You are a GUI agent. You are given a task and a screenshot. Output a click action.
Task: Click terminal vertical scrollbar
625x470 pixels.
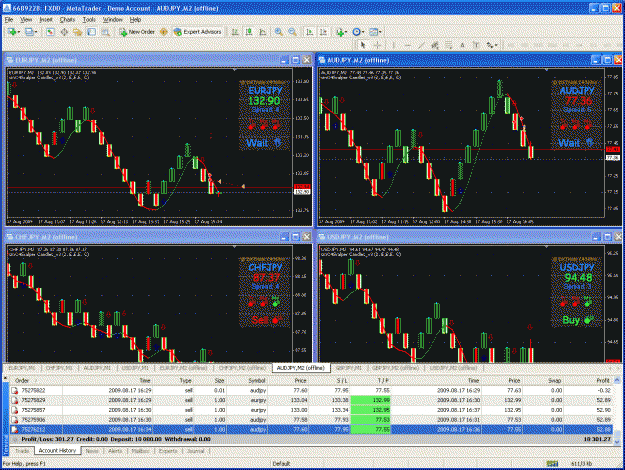(617, 409)
